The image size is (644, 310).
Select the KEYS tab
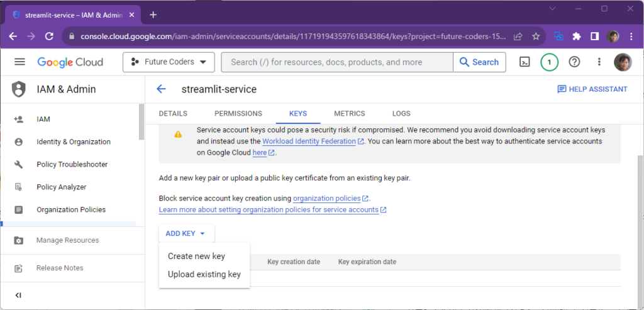(x=298, y=114)
